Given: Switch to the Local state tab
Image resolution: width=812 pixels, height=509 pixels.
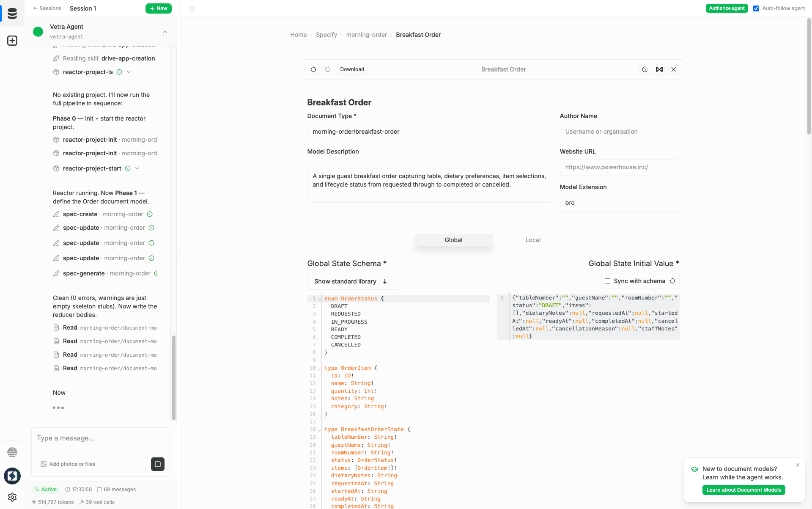Looking at the screenshot, I should [x=533, y=240].
